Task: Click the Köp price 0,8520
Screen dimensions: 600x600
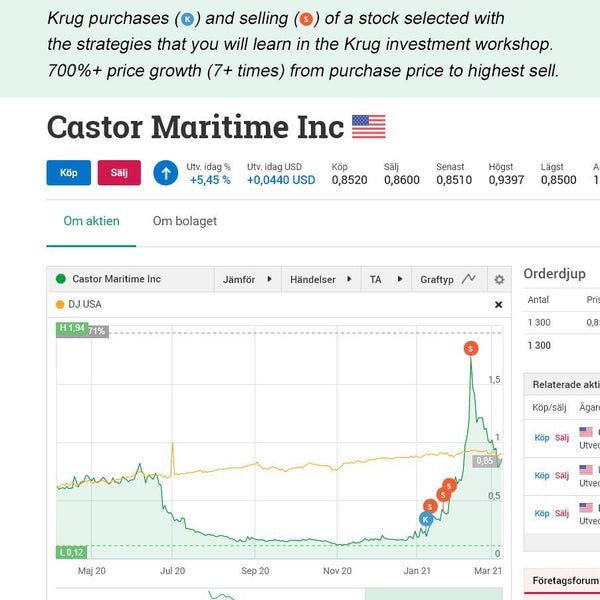Action: [349, 180]
